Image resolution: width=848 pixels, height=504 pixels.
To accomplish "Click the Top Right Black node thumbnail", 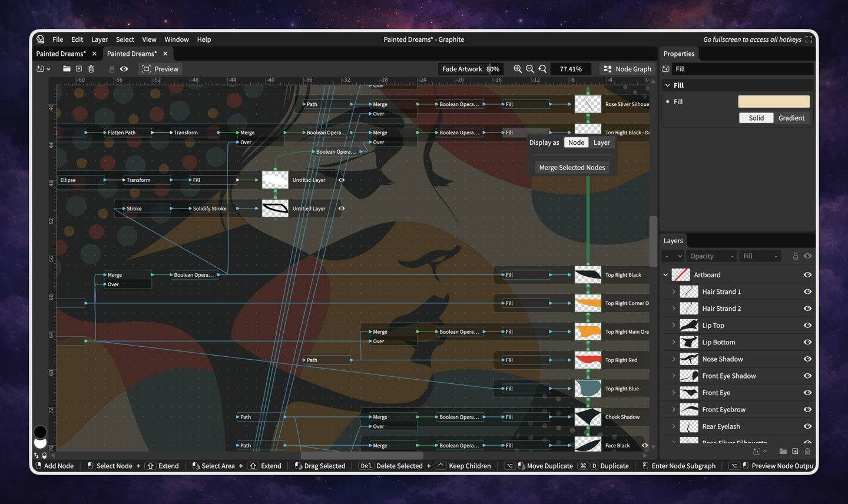I will 588,275.
